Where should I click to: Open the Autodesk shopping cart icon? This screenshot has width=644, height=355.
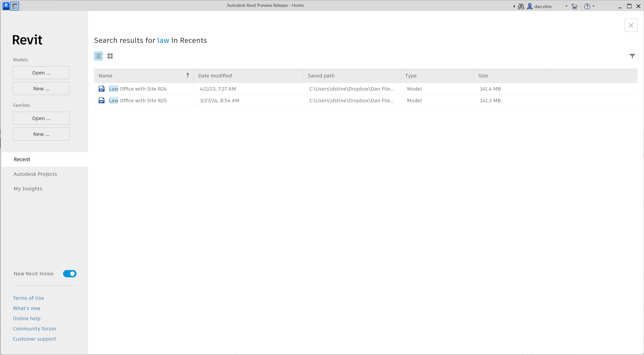574,7
